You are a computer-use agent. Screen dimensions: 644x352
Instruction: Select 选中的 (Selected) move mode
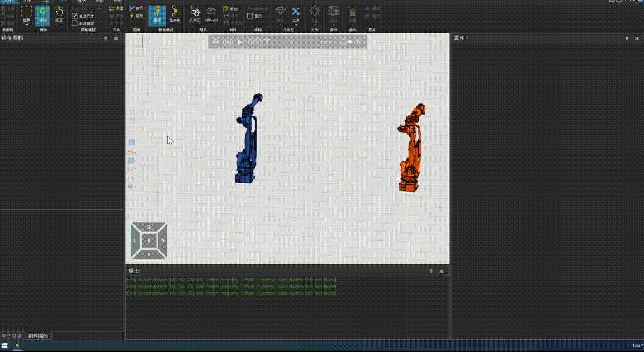(x=175, y=14)
